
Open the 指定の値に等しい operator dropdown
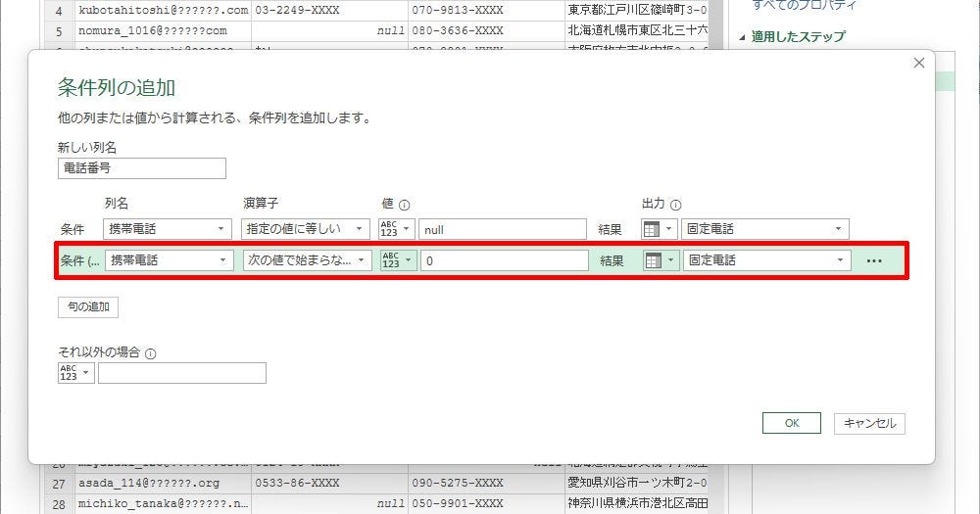pos(306,229)
